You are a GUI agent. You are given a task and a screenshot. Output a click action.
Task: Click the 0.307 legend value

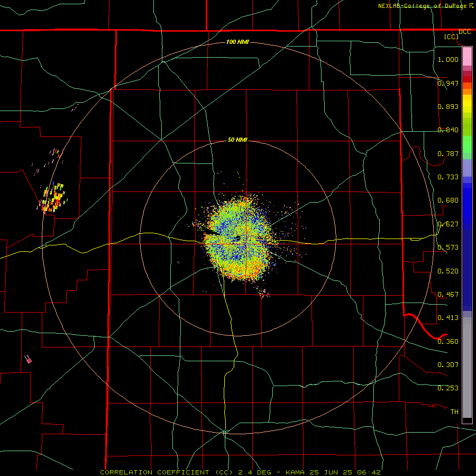448,364
